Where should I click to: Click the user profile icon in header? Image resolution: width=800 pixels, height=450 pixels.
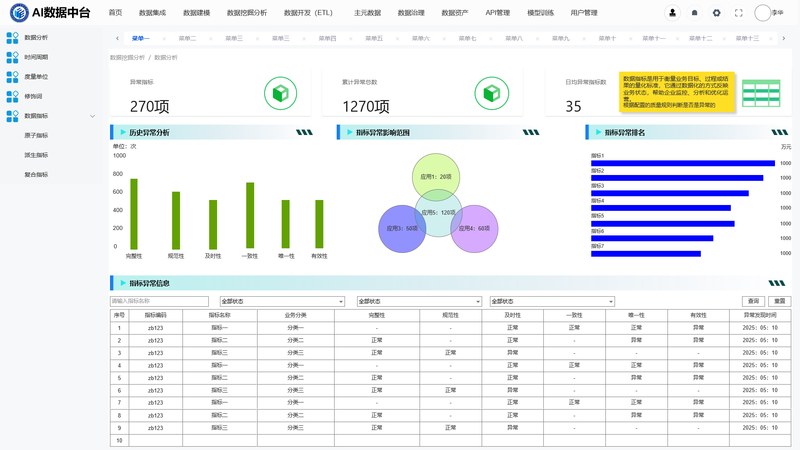[x=672, y=13]
